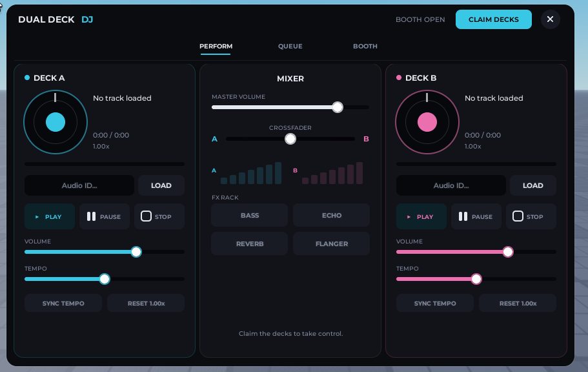
Task: Click the Deck B turntable platter
Action: [x=427, y=122]
